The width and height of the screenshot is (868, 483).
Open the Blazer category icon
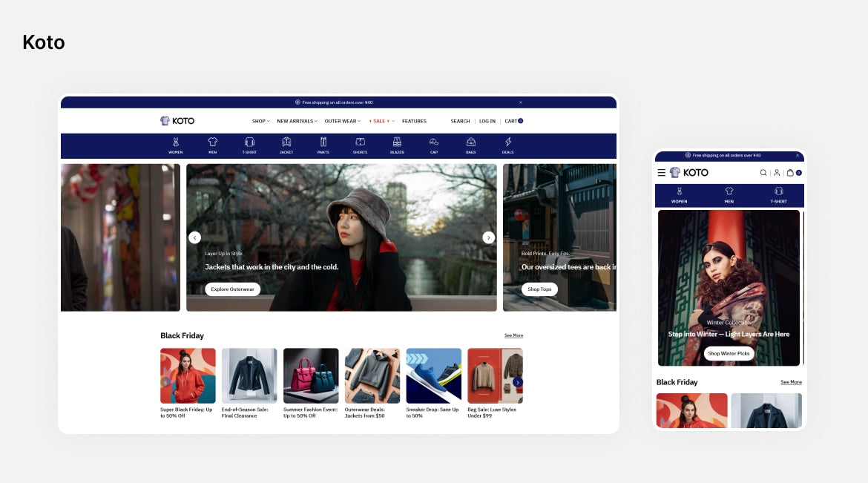tap(397, 142)
